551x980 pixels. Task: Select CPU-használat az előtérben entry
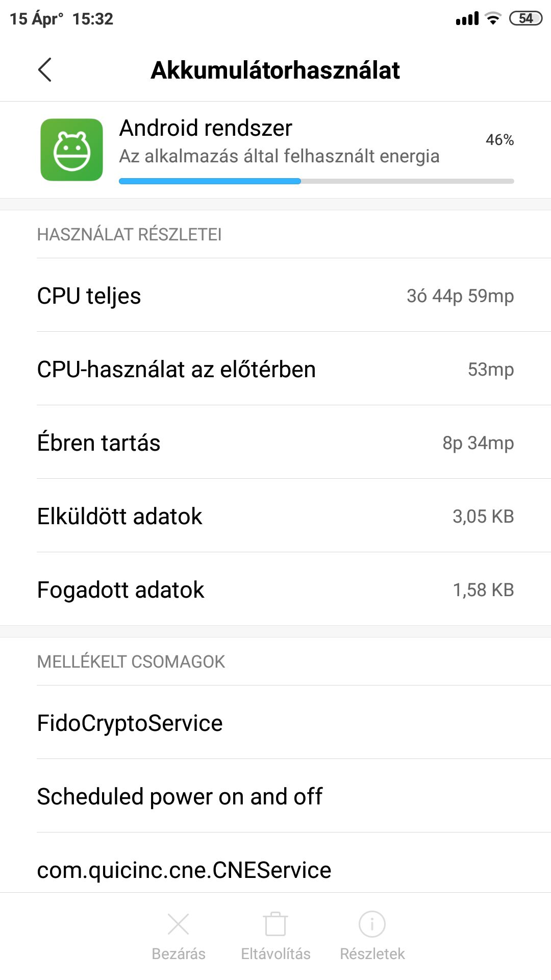coord(275,370)
